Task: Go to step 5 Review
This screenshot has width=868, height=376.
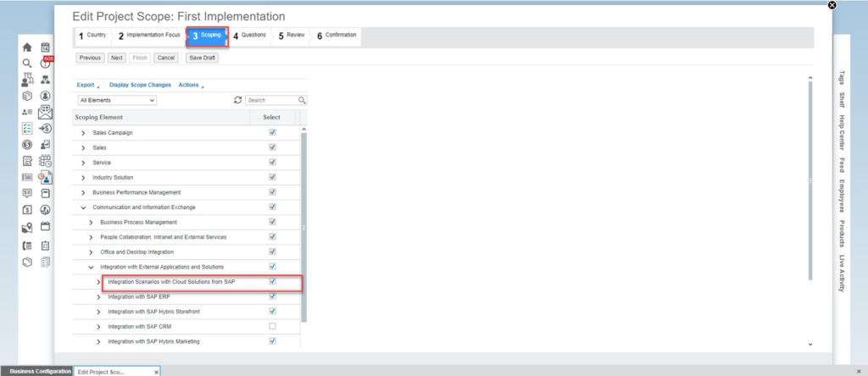Action: click(x=292, y=36)
